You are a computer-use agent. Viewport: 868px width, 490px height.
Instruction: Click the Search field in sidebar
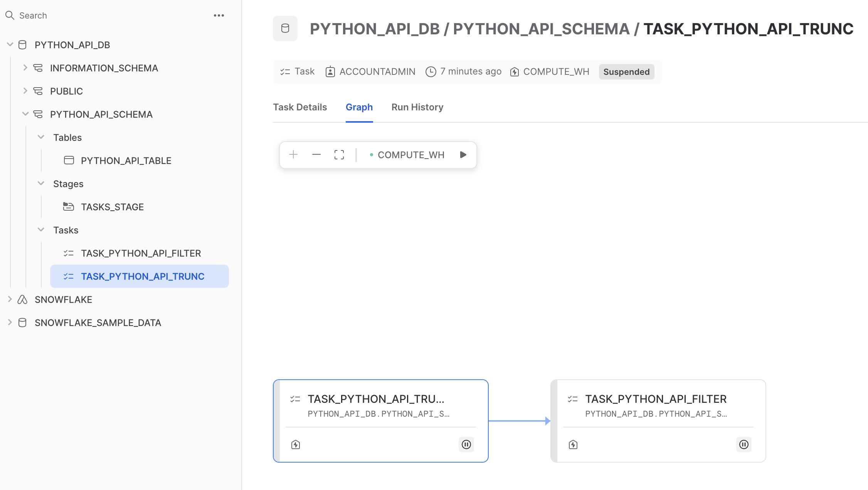tap(108, 15)
